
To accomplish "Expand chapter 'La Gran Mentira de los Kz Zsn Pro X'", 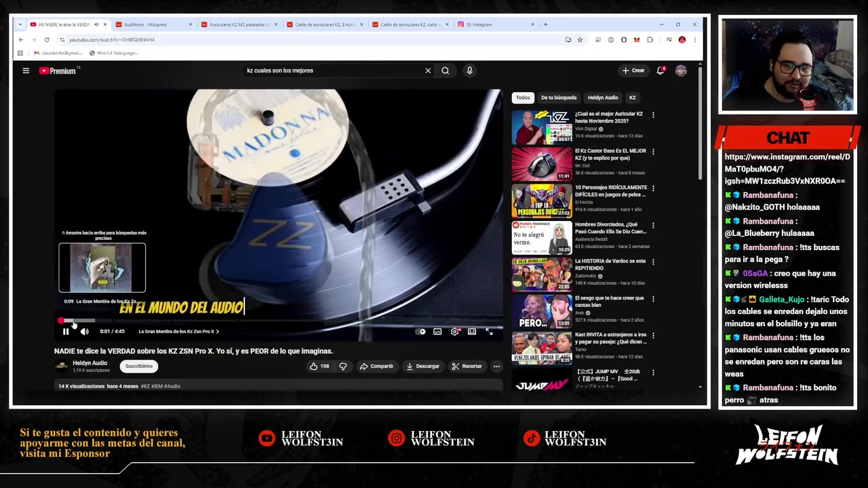I will 178,331.
